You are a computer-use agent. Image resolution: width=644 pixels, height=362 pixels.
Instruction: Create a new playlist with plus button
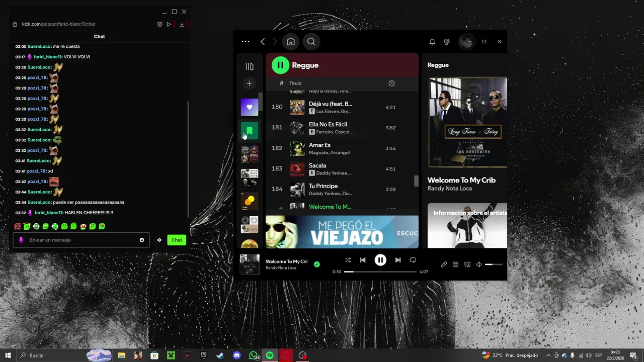[250, 83]
